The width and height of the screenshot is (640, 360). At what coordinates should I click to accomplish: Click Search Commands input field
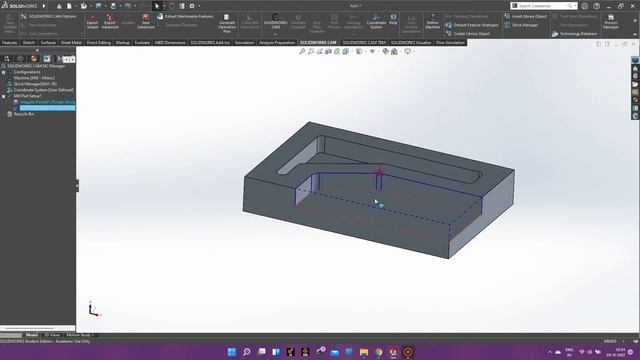[x=543, y=6]
